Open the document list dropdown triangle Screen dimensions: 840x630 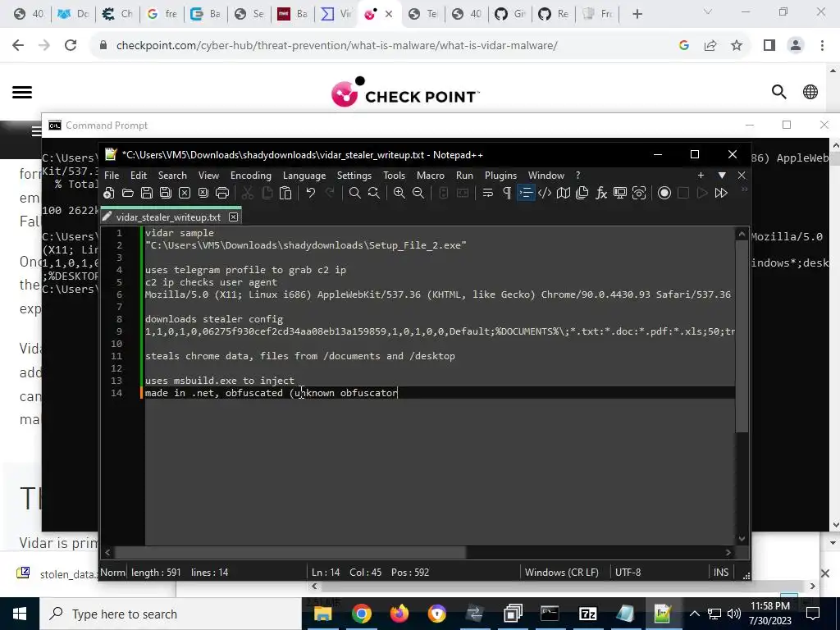(722, 176)
